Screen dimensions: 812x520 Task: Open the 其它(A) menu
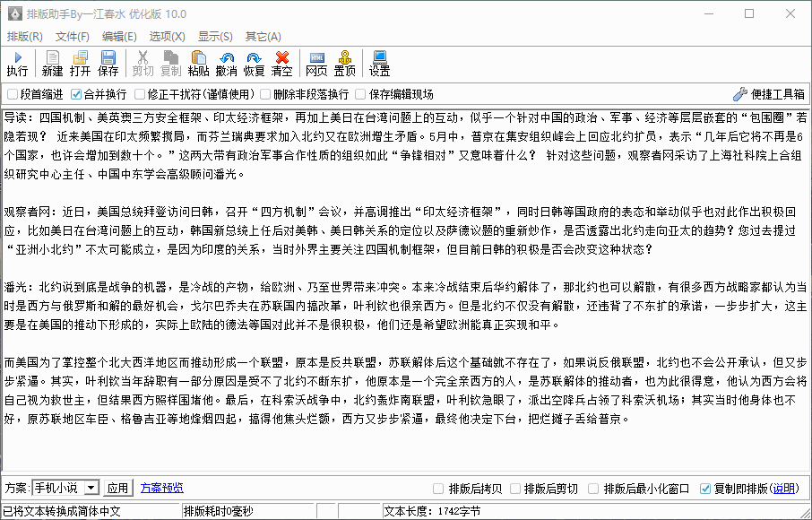(x=263, y=37)
